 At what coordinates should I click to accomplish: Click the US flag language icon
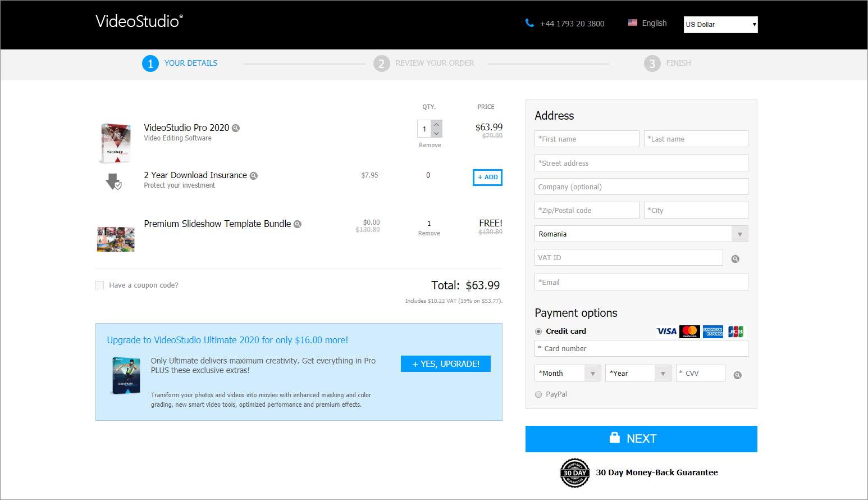click(633, 23)
